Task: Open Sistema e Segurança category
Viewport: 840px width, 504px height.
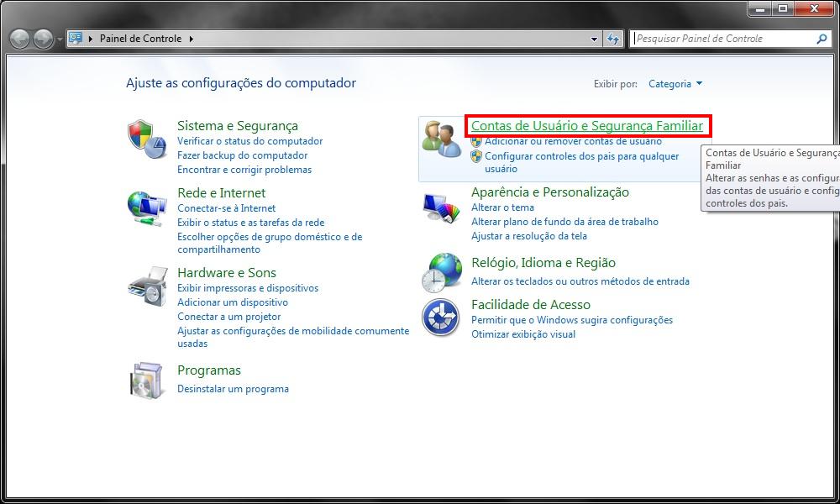Action: (x=238, y=126)
